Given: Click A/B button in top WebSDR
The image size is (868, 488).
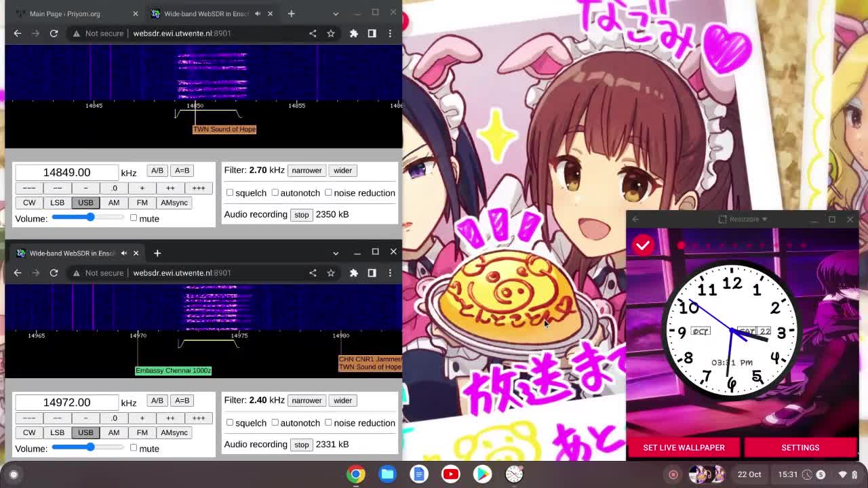Looking at the screenshot, I should [x=157, y=170].
